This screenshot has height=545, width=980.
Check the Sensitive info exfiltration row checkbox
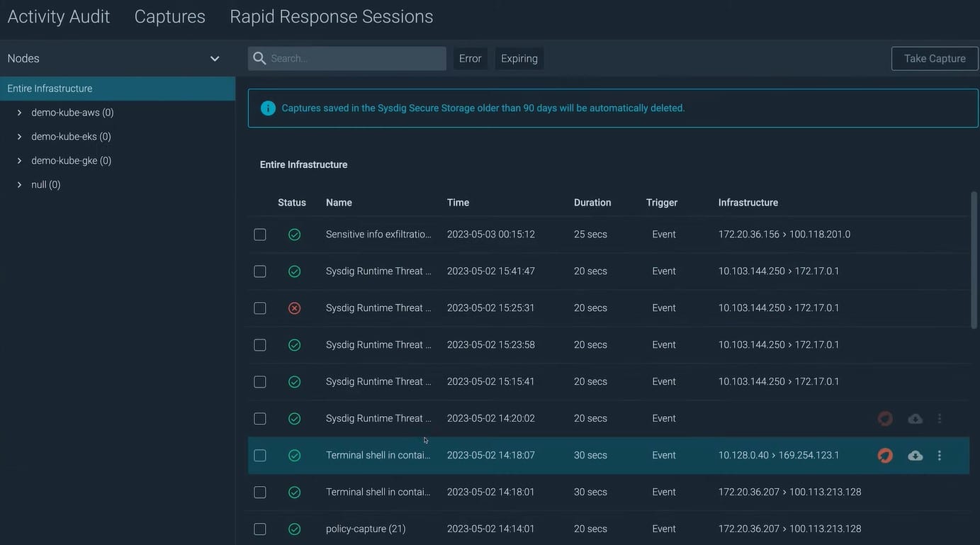tap(260, 235)
